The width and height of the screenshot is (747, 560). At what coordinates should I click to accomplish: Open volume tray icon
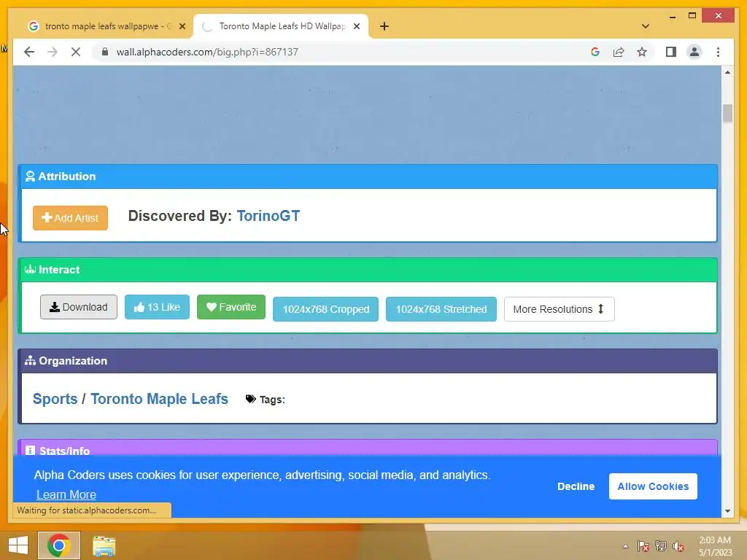pos(678,546)
